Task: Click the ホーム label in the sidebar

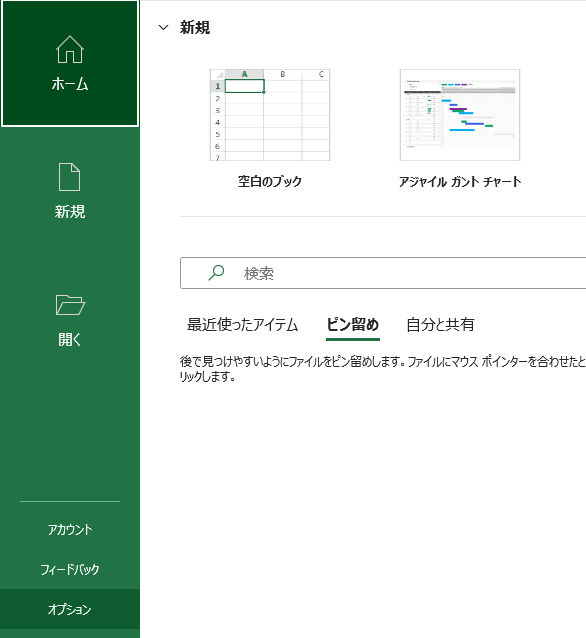Action: click(x=70, y=84)
